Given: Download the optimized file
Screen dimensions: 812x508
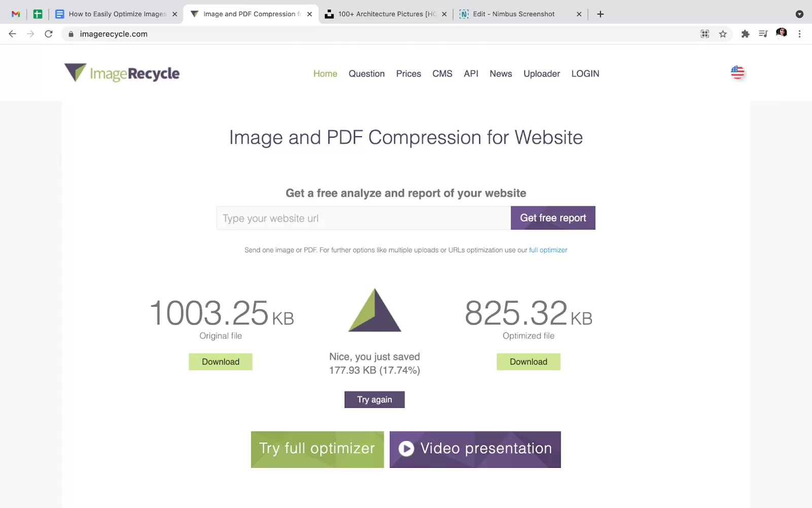Looking at the screenshot, I should click(x=528, y=362).
